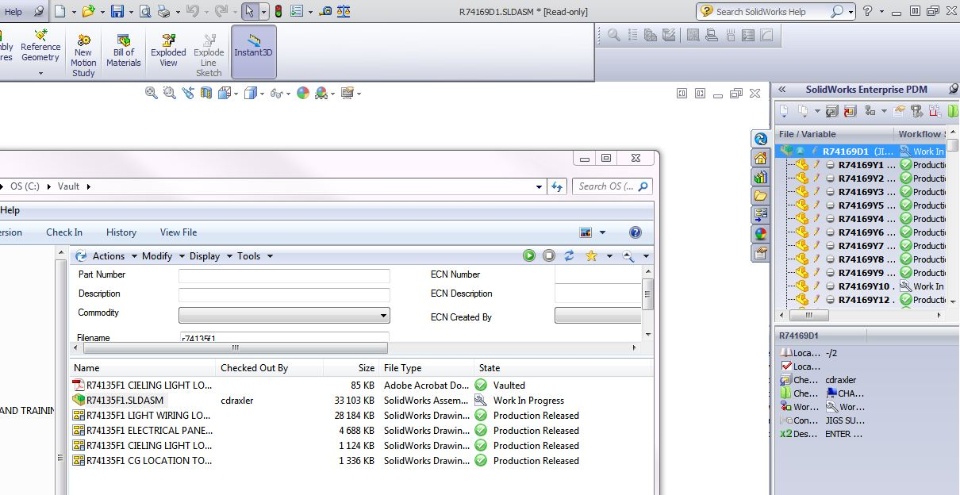Open the address bar history dropdown
Screen dimensions: 960x495
coord(539,187)
